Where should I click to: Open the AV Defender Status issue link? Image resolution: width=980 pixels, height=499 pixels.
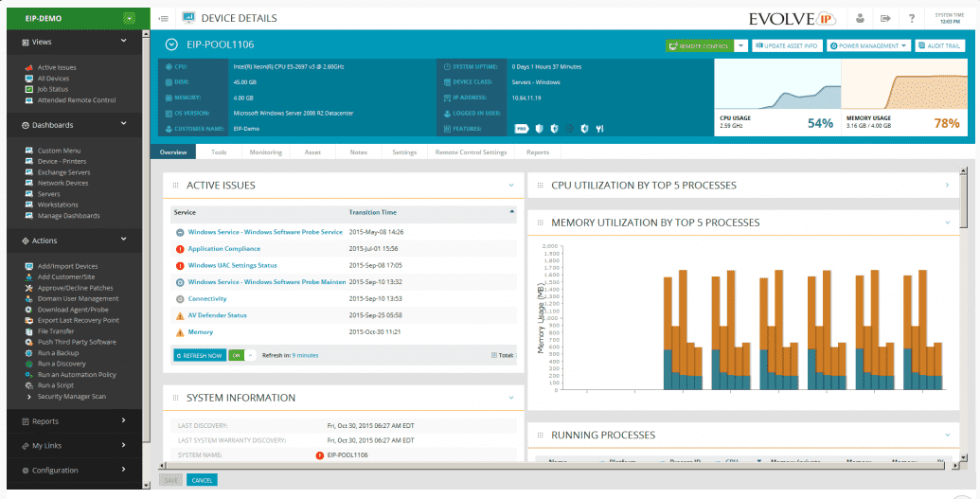point(217,315)
